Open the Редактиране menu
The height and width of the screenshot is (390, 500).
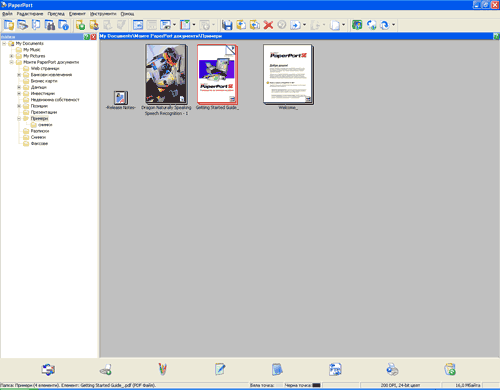(x=30, y=14)
